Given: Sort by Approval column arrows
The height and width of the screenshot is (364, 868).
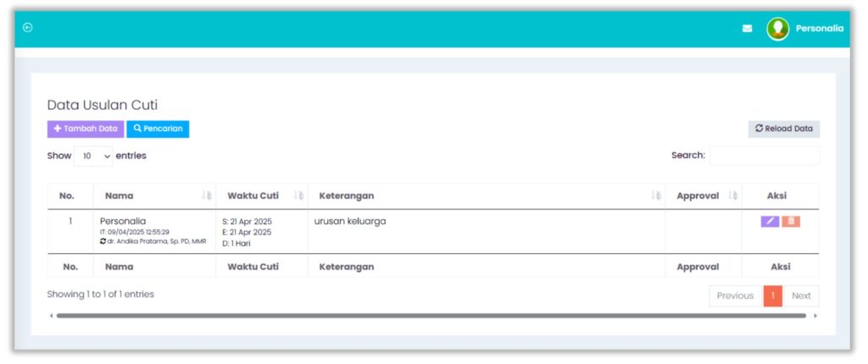Looking at the screenshot, I should (x=733, y=196).
